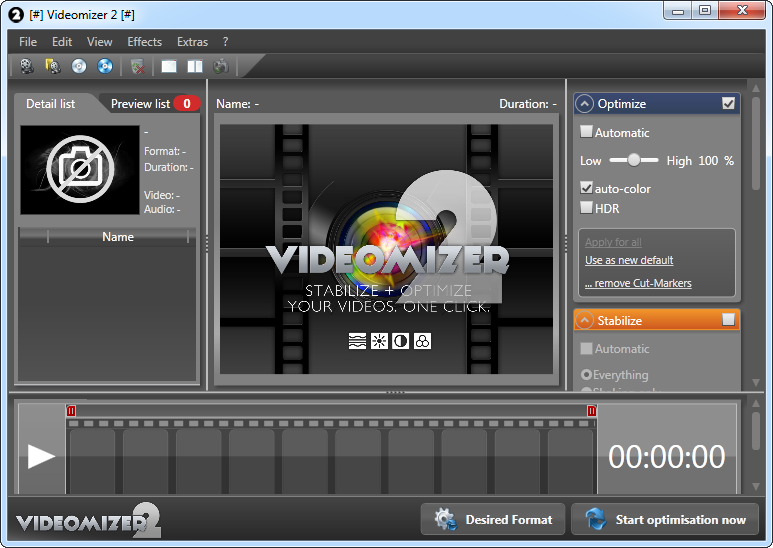Click Use as new default link
Viewport: 773px width, 548px height.
[629, 260]
